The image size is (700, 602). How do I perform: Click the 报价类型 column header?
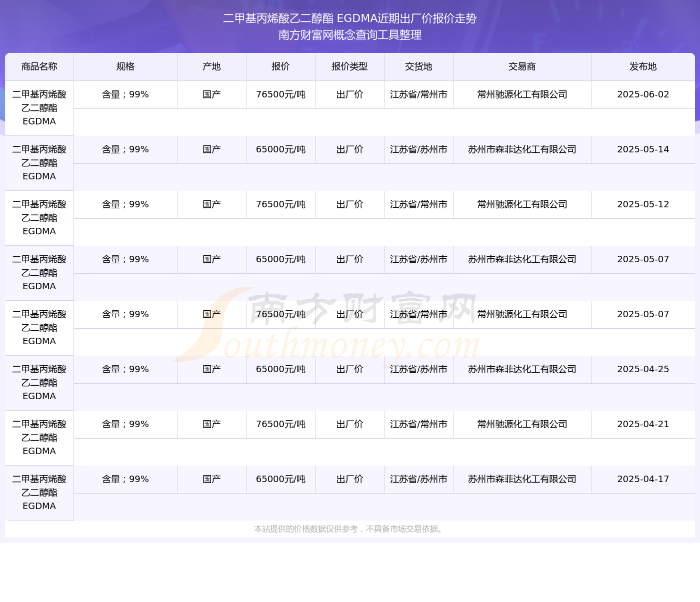(350, 67)
